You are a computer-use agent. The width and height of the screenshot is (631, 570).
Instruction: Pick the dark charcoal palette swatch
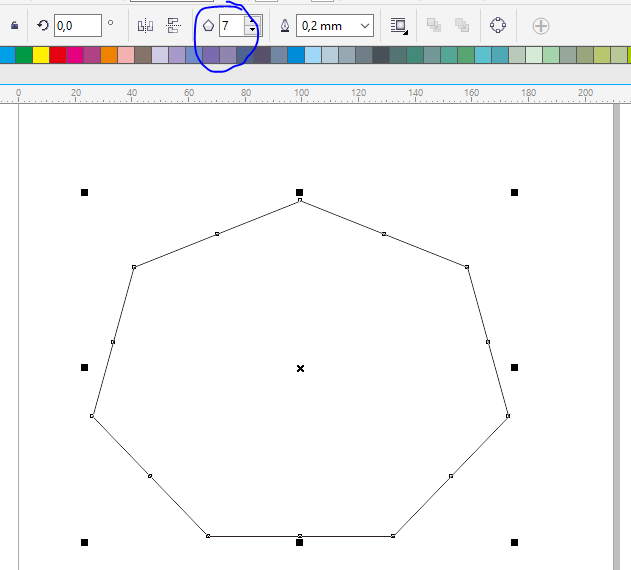pos(381,55)
